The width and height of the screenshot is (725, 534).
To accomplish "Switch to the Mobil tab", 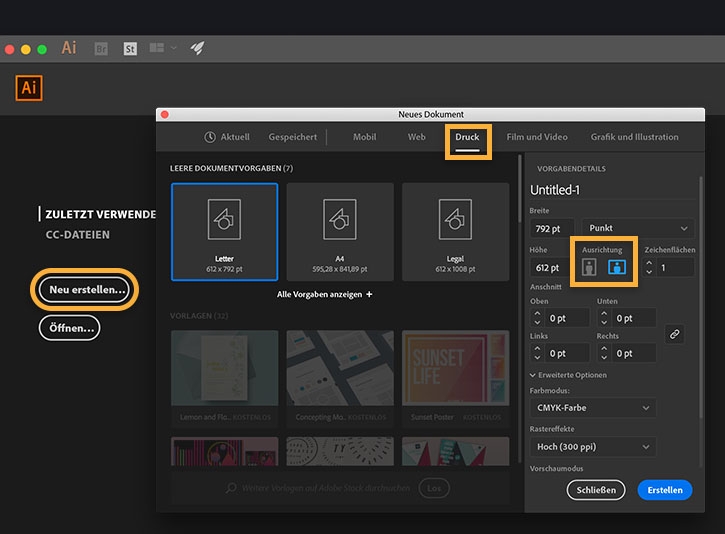I will tap(364, 137).
